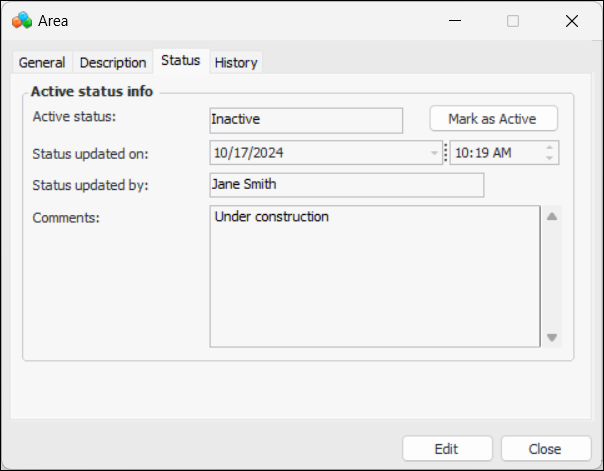Close the window with the title bar X
The width and height of the screenshot is (604, 471).
[571, 21]
